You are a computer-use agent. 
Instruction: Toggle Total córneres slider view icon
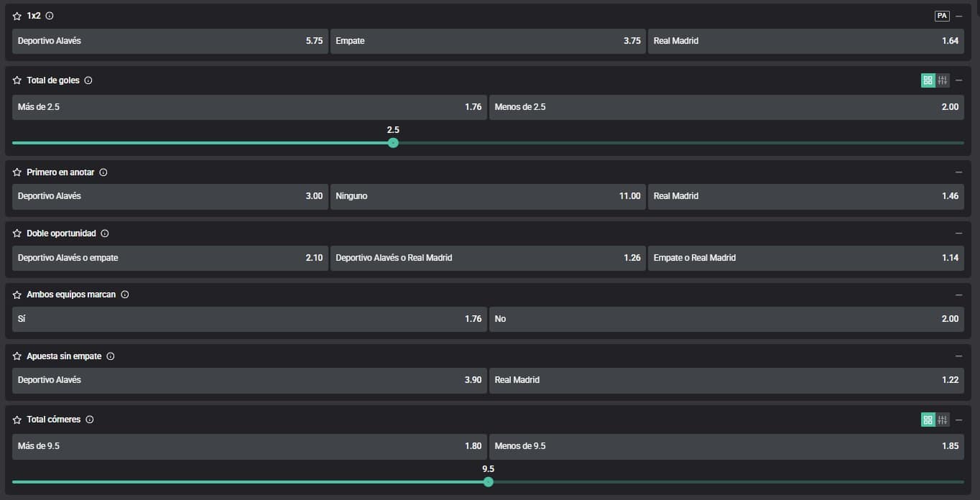(943, 420)
